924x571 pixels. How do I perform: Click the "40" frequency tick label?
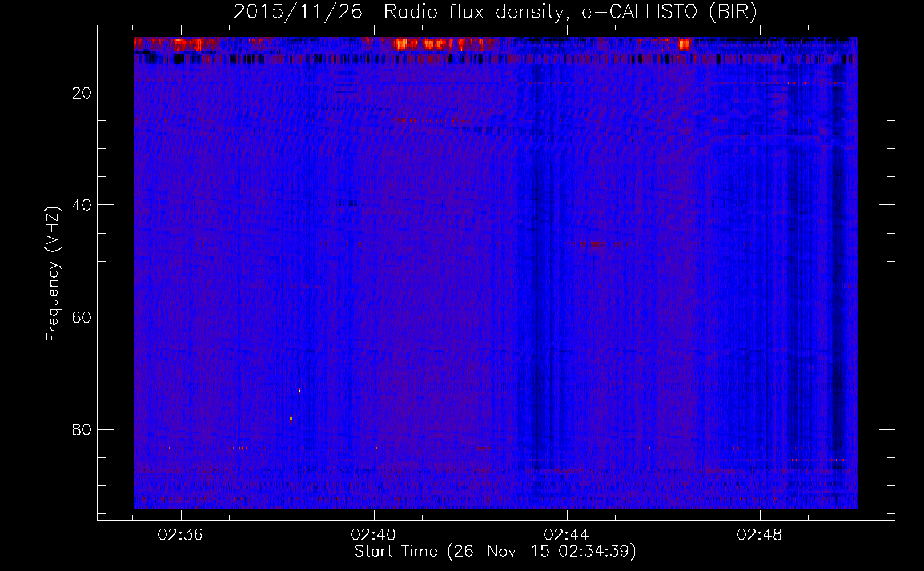(x=82, y=205)
